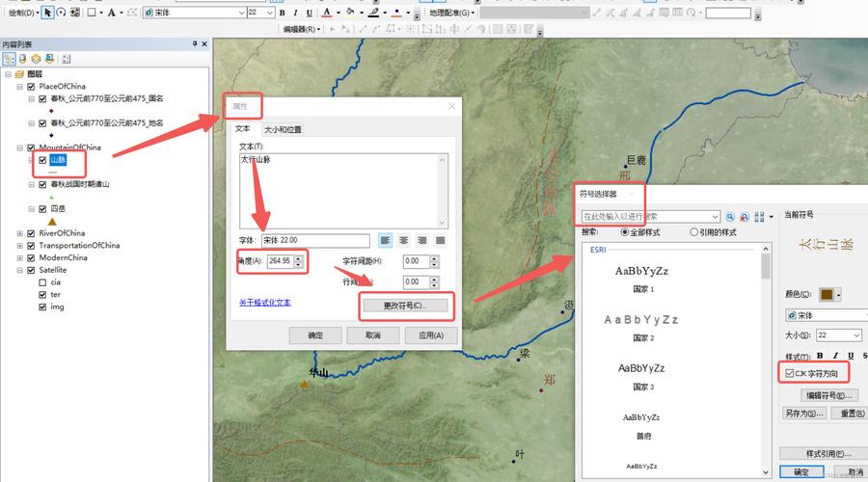Screen dimensions: 868x482
Task: Click the 编辑符号(E)... button
Action: click(828, 395)
